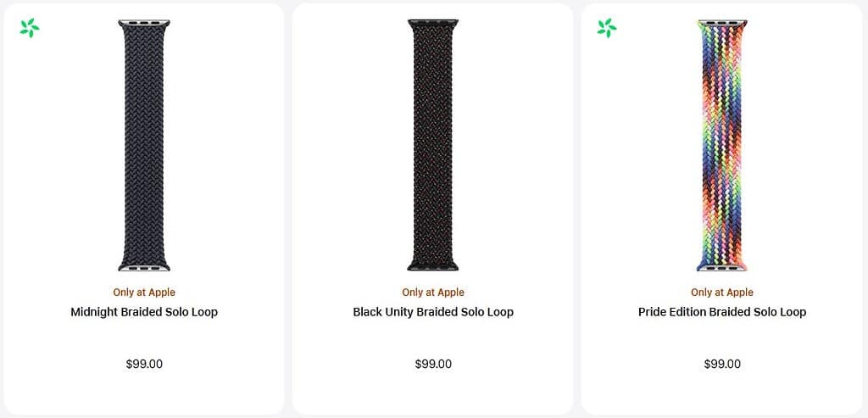The width and height of the screenshot is (868, 418).
Task: Open the Midnight Braided Solo Loop band image
Action: coord(144,144)
